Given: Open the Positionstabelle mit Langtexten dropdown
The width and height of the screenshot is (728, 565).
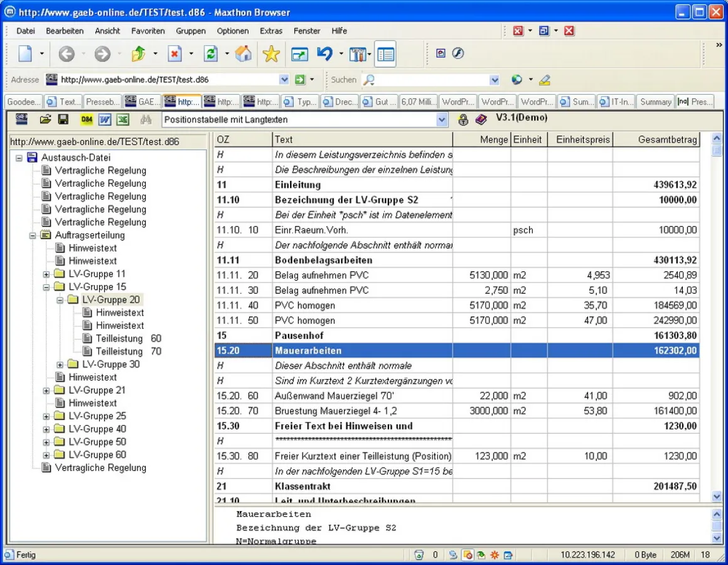Looking at the screenshot, I should [442, 120].
